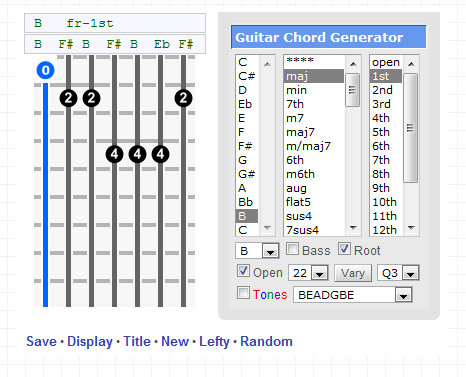Generate a Random chord
The image size is (466, 377).
[266, 341]
